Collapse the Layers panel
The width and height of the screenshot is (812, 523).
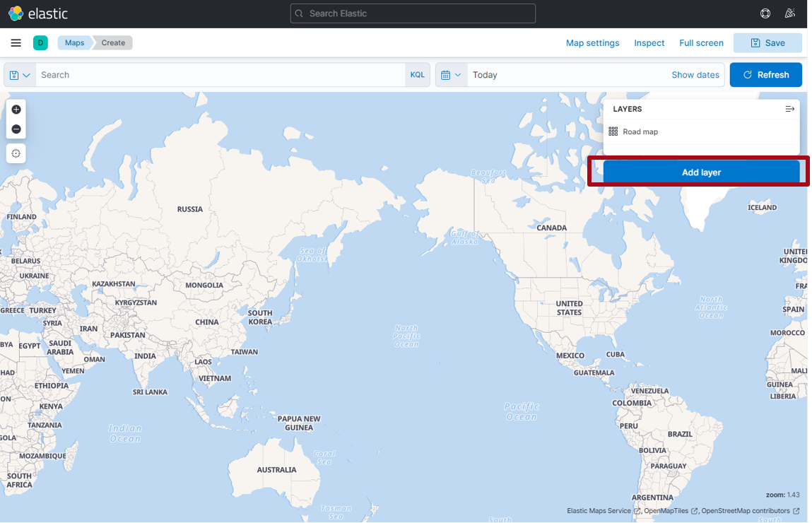pyautogui.click(x=789, y=110)
